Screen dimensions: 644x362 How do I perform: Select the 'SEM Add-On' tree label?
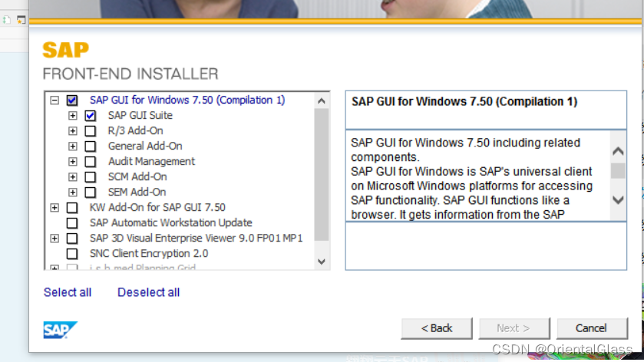[x=137, y=192]
